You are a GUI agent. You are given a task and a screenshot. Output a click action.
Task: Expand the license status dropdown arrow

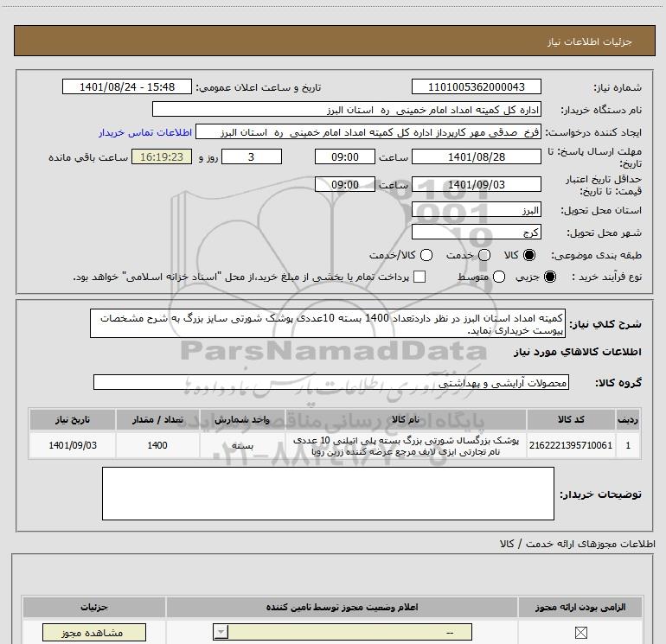[x=221, y=632]
